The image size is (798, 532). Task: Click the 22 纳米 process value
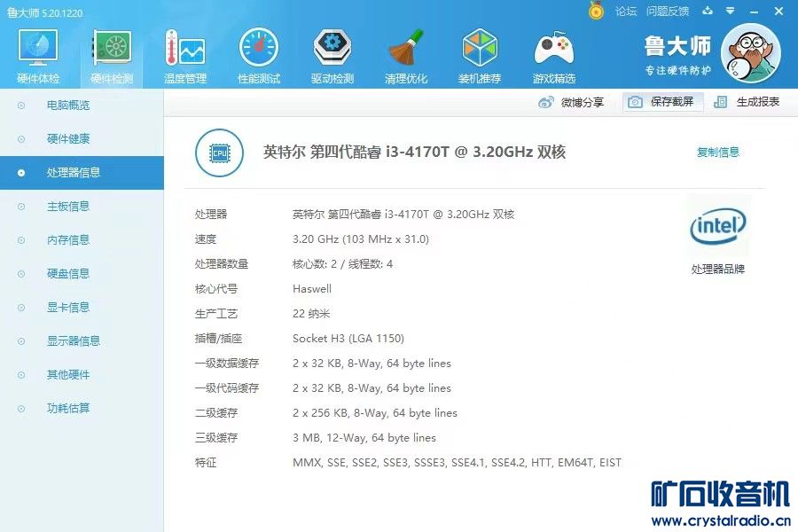click(311, 314)
